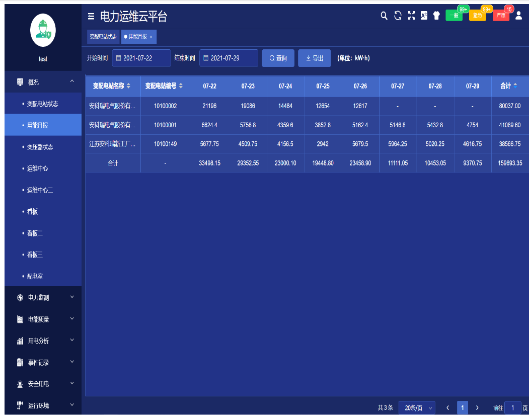The height and width of the screenshot is (420, 529).
Task: Open the theme skin shirt icon
Action: 436,16
